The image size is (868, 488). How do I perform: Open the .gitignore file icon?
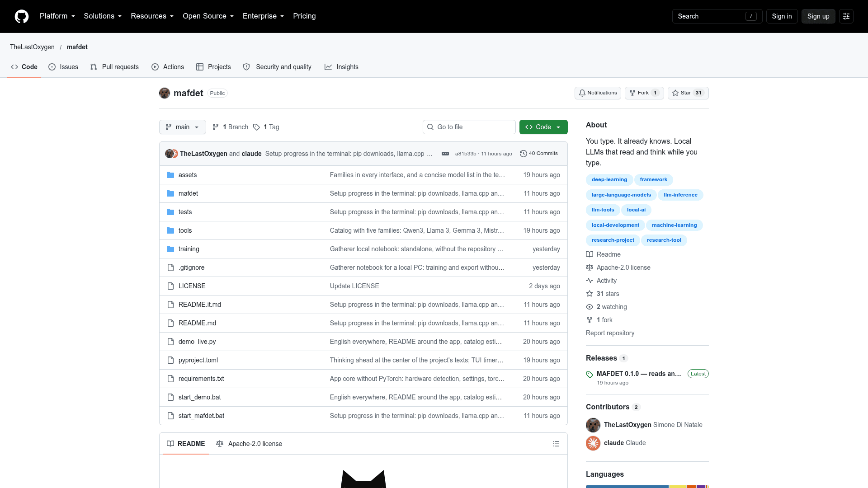click(x=170, y=267)
